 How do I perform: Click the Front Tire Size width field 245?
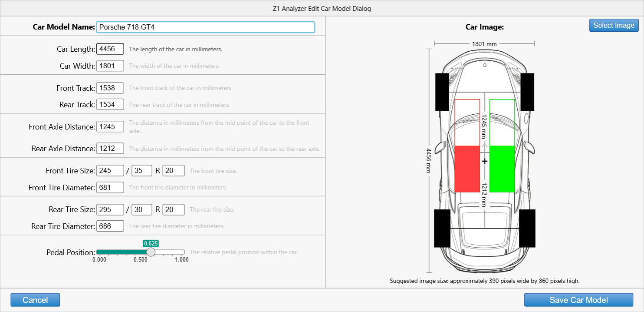click(x=110, y=171)
